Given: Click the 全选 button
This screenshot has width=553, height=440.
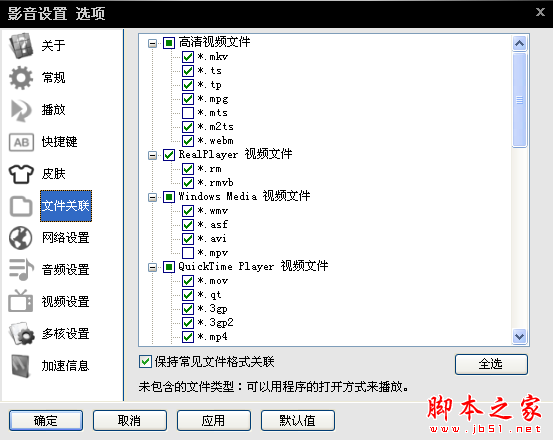Looking at the screenshot, I should [491, 364].
